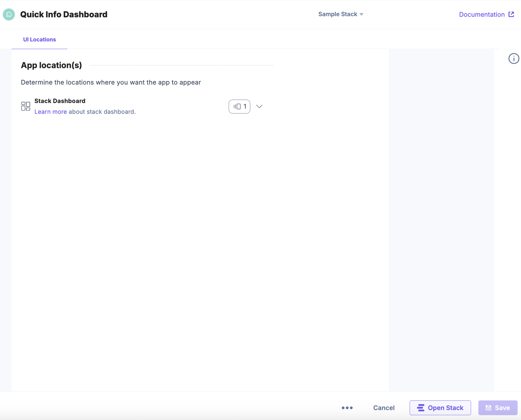Click the App location(s) heading
This screenshot has width=521, height=420.
51,65
